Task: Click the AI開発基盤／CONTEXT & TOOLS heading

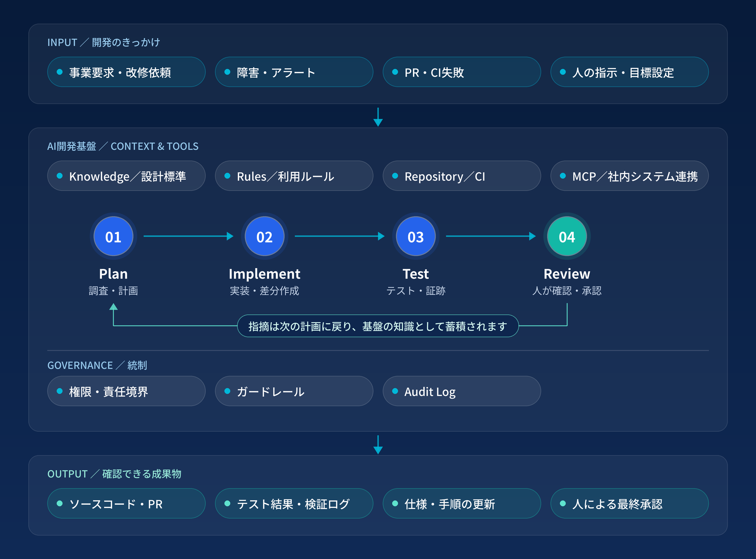Action: tap(123, 146)
